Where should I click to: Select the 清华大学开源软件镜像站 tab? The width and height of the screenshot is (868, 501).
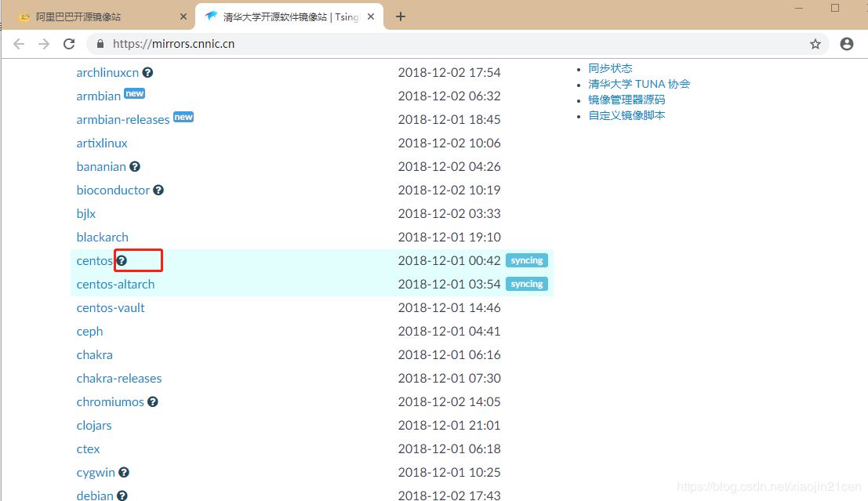coord(289,16)
